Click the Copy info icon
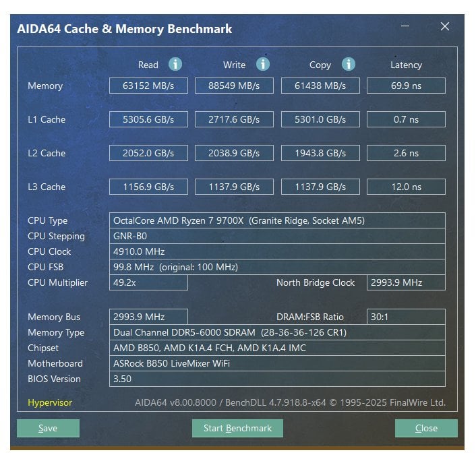 [348, 64]
